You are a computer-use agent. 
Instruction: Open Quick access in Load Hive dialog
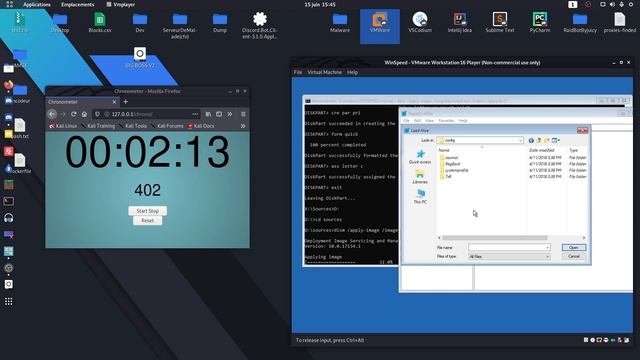coord(420,157)
